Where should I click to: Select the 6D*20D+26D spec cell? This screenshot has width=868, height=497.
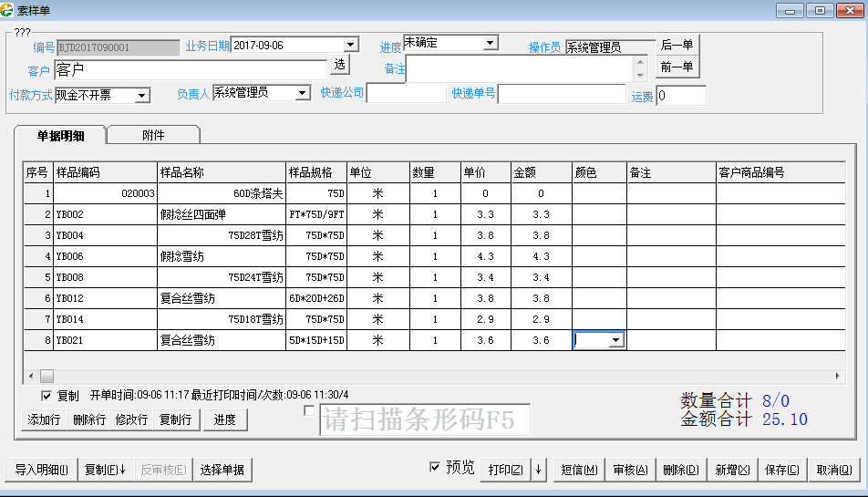(316, 298)
